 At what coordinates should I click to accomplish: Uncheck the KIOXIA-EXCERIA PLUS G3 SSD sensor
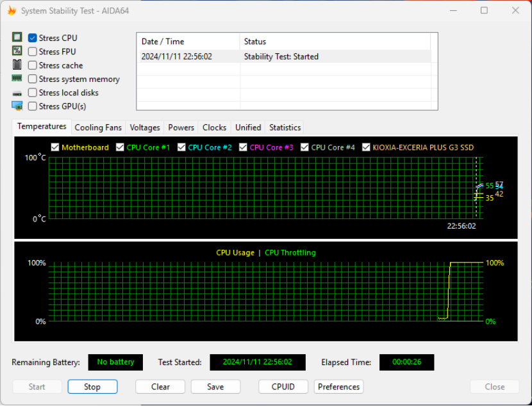coord(366,147)
